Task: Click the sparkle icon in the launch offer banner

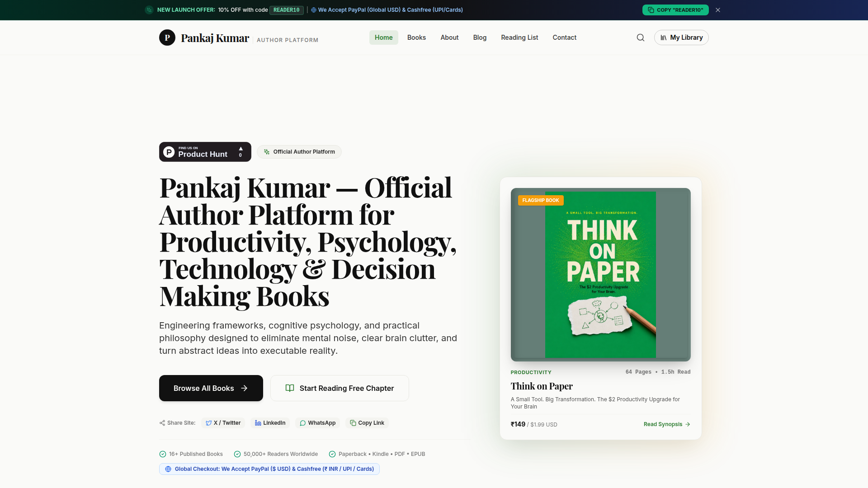Action: coord(149,10)
